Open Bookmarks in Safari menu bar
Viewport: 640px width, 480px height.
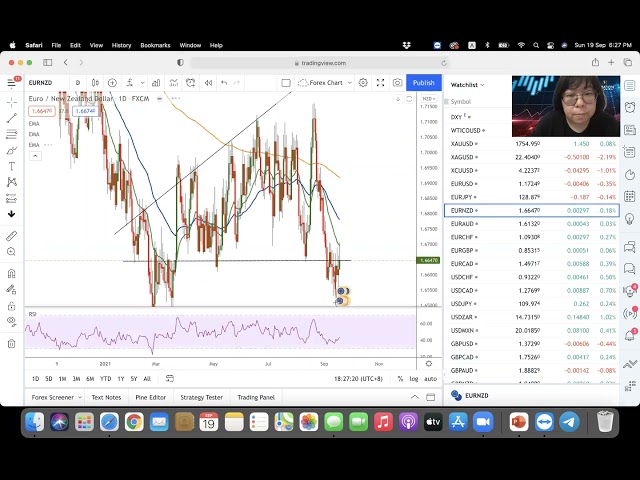click(155, 45)
